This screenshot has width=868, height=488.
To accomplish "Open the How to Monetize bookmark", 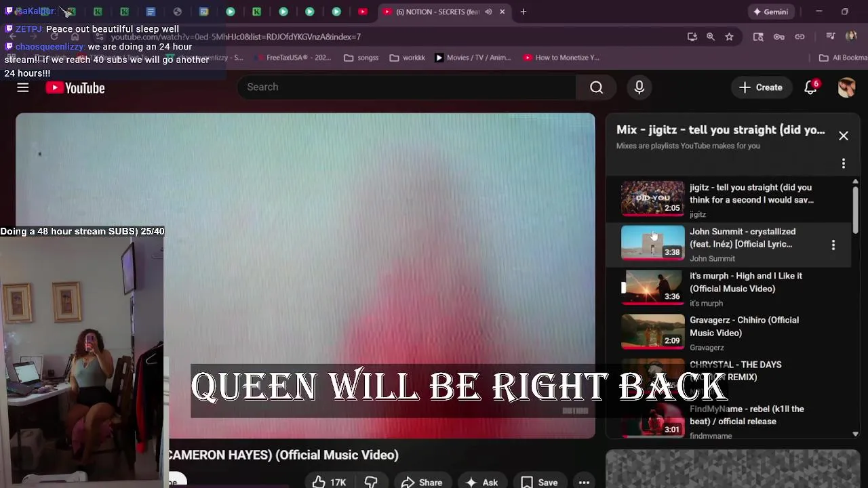I will 561,58.
